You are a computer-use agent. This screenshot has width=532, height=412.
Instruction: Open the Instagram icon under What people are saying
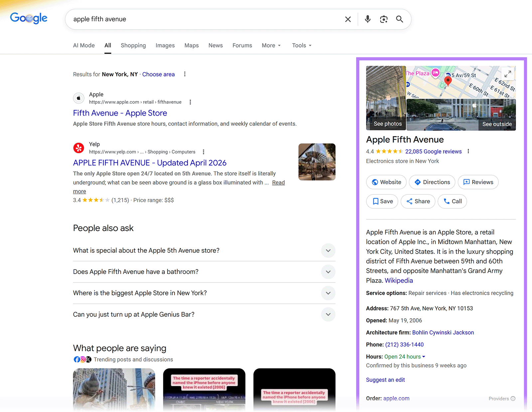82,360
